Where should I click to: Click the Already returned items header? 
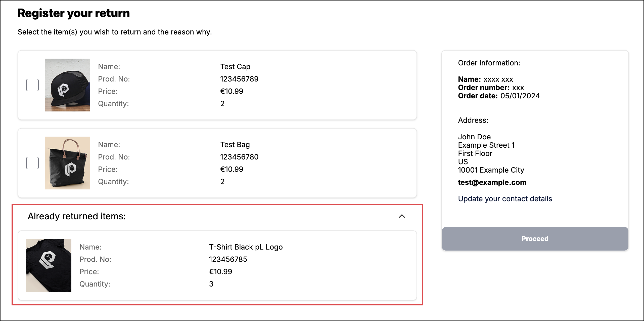pyautogui.click(x=77, y=216)
